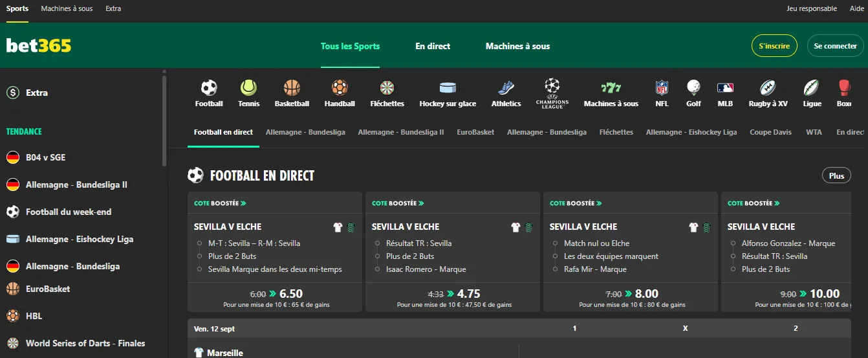The image size is (868, 358).
Task: Click the bet365 logo
Action: (39, 46)
